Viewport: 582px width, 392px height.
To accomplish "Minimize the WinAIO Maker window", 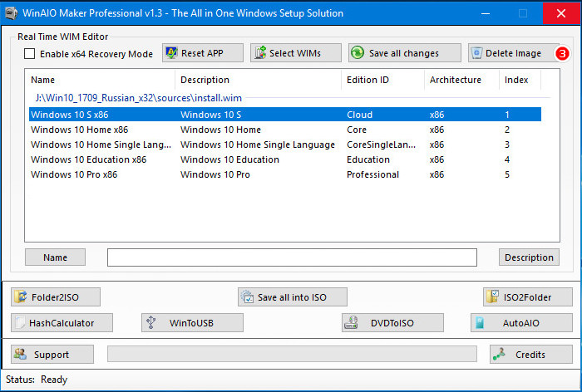I will tap(485, 13).
